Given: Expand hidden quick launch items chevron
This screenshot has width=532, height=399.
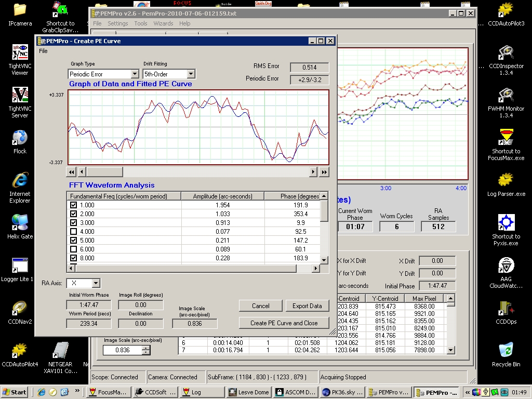Looking at the screenshot, I should click(77, 391).
